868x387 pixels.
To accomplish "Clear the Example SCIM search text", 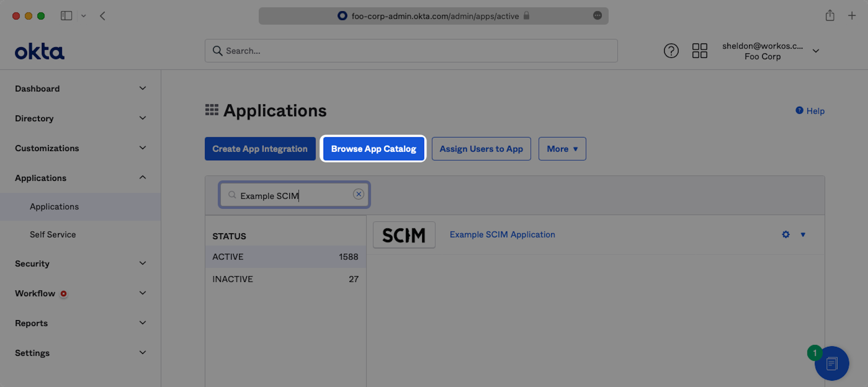I will (x=359, y=194).
